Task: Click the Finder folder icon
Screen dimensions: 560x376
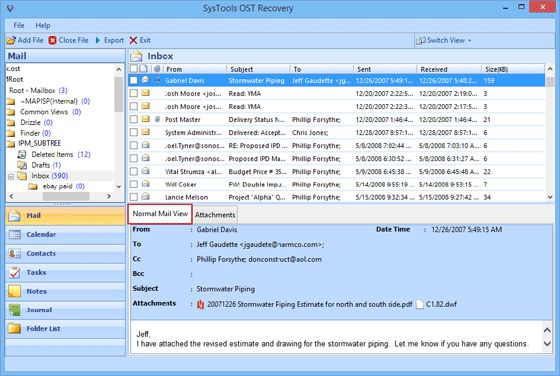Action: pos(11,133)
